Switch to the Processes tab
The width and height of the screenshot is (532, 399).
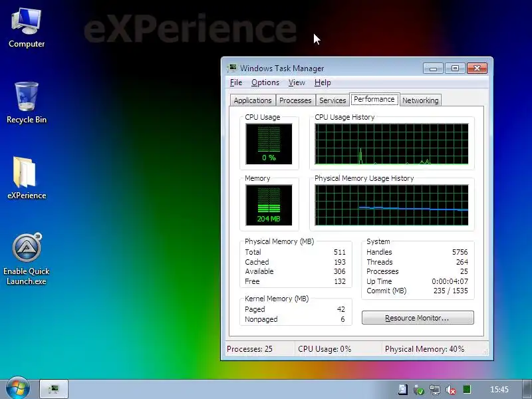pyautogui.click(x=295, y=100)
